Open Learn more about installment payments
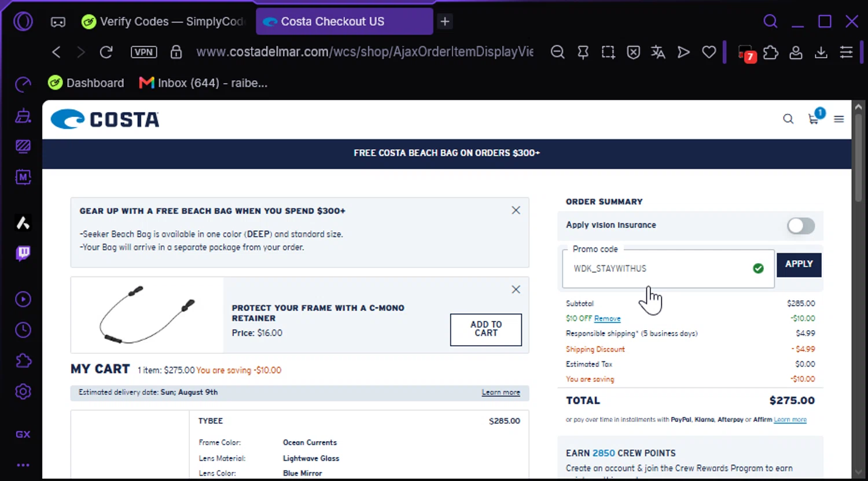Image resolution: width=868 pixels, height=481 pixels. point(790,420)
